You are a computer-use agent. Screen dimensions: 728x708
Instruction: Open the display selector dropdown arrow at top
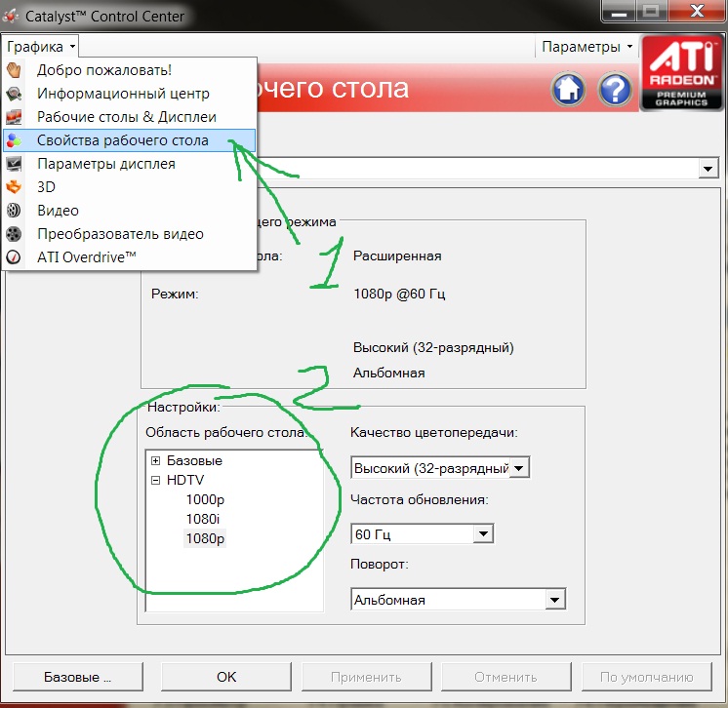[x=708, y=169]
